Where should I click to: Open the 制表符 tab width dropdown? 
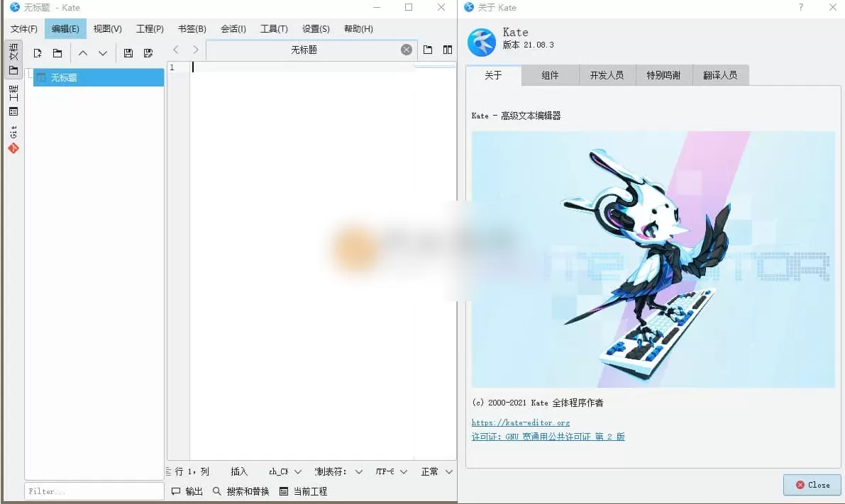pos(348,471)
